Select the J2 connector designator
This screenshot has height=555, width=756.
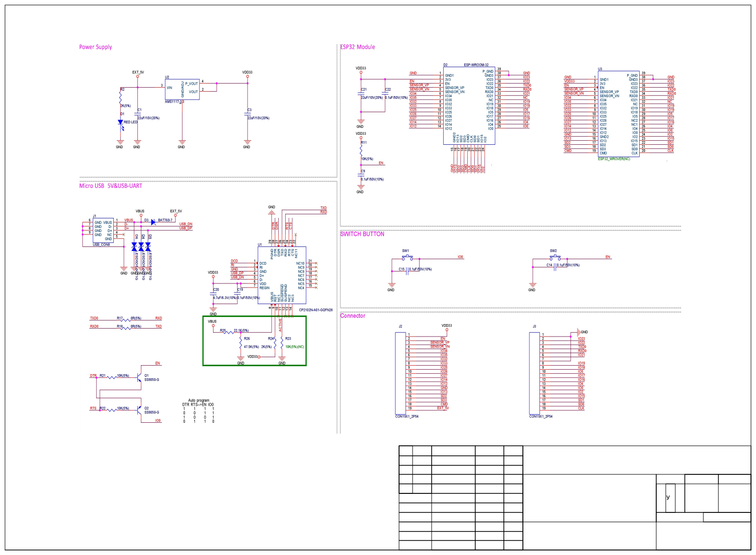click(401, 326)
